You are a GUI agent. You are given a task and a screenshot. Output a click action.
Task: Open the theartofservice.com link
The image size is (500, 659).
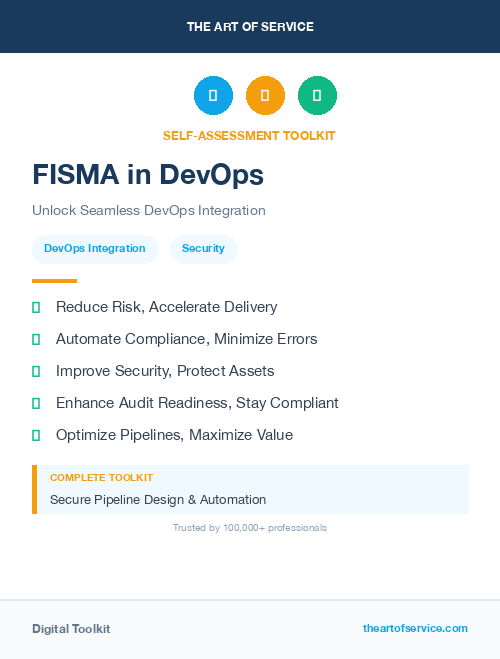coord(415,628)
